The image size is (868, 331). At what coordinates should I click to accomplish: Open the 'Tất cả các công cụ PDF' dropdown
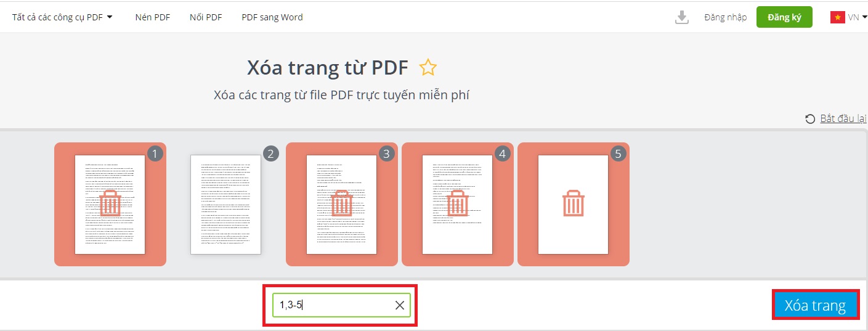click(62, 17)
